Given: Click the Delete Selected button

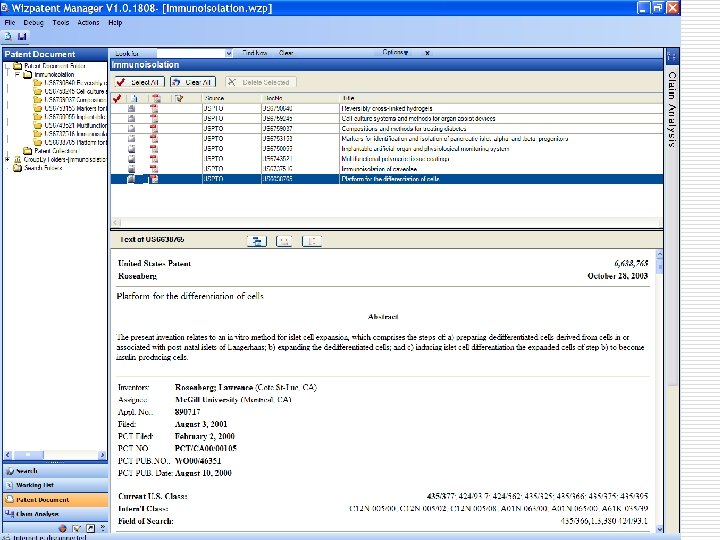Looking at the screenshot, I should pos(260,82).
